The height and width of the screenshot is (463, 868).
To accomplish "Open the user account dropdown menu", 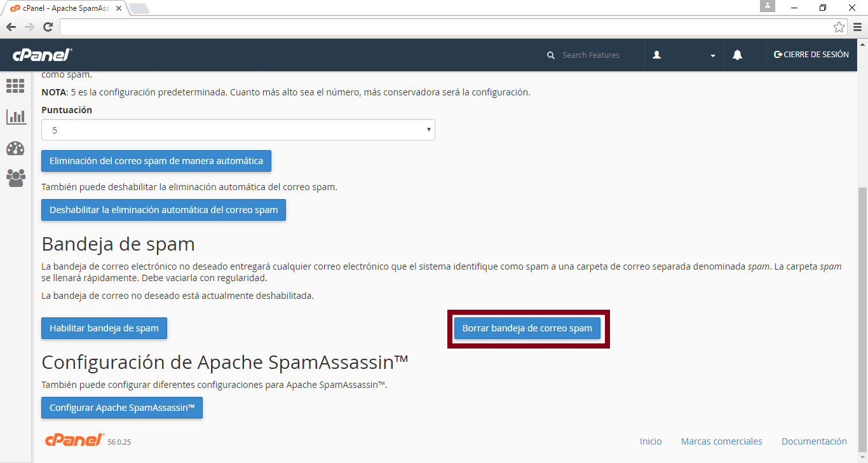I will tap(684, 55).
